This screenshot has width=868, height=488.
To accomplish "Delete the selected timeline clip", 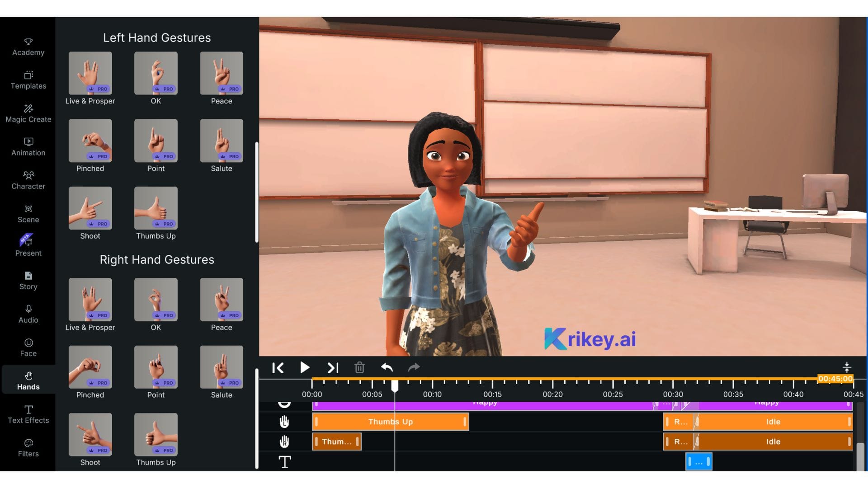I will click(359, 367).
